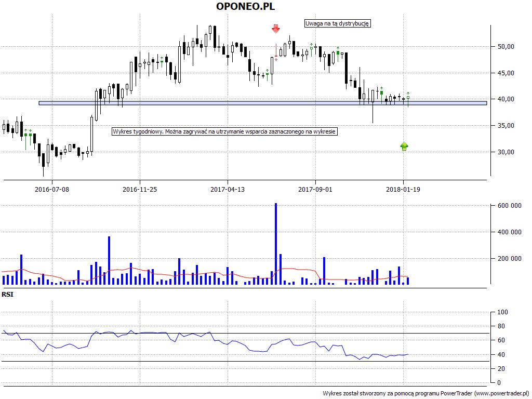Image resolution: width=532 pixels, height=399 pixels.
Task: Click the 200 000 volume axis label
Action: coord(510,259)
